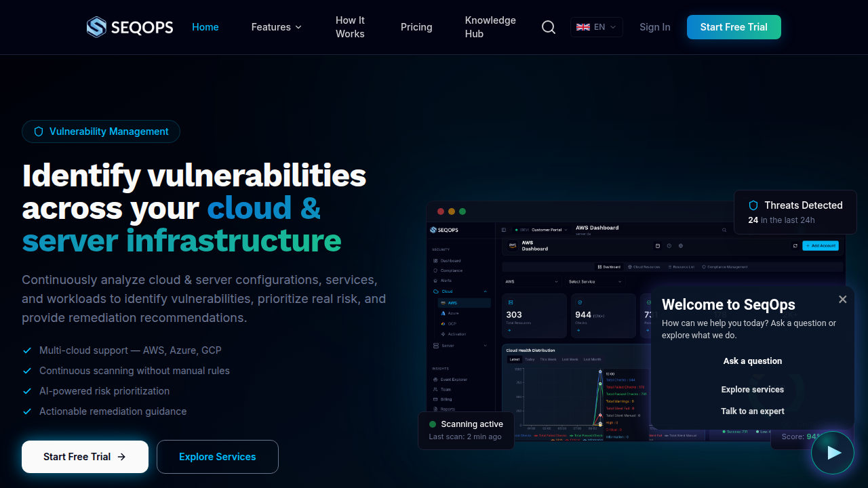This screenshot has height=488, width=868.
Task: Close the Welcome to SeqOps popup
Action: (x=842, y=299)
